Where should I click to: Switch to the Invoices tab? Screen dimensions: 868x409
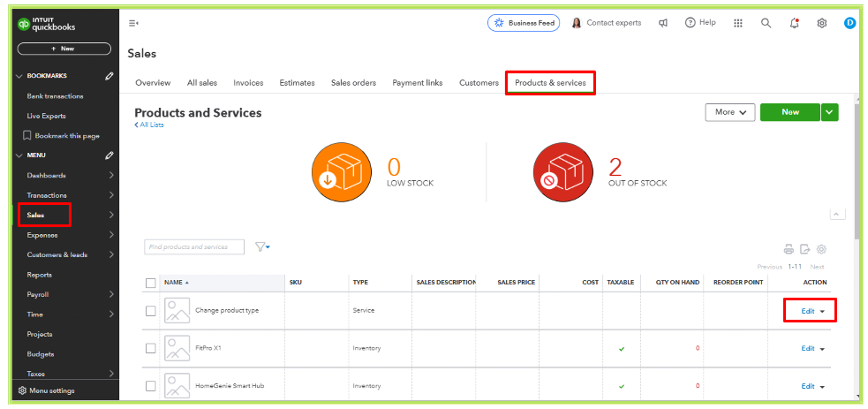(248, 83)
